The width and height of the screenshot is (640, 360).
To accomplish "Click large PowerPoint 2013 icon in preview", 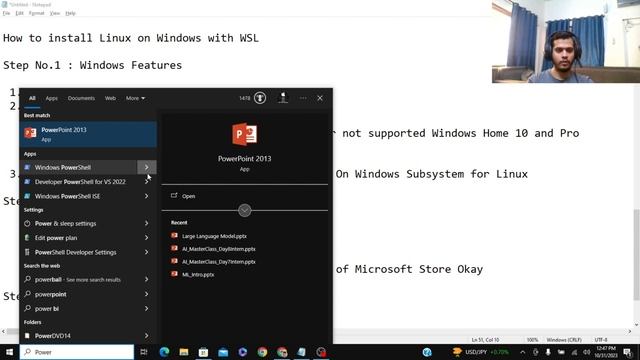I will 244,134.
